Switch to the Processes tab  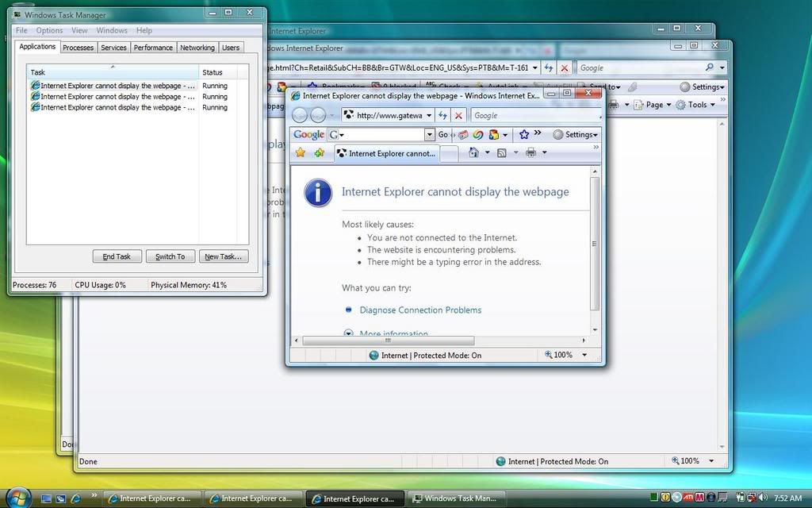pyautogui.click(x=79, y=48)
